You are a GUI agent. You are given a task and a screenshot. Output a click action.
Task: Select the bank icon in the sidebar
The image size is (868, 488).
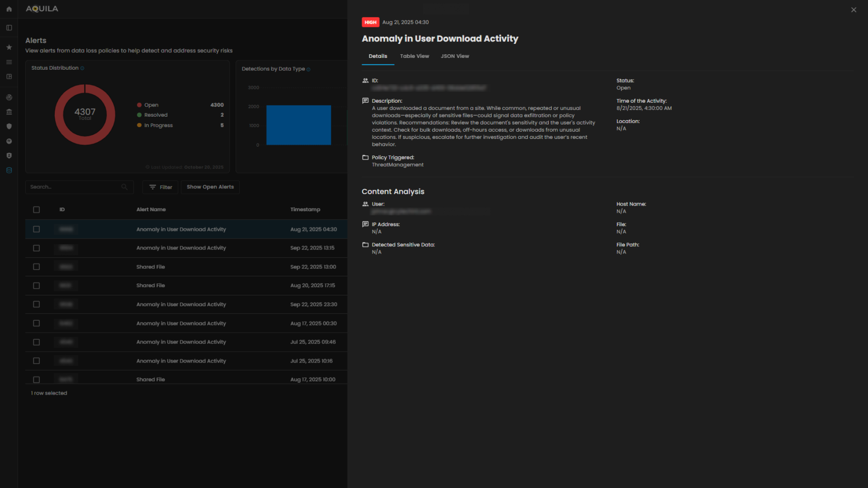9,112
